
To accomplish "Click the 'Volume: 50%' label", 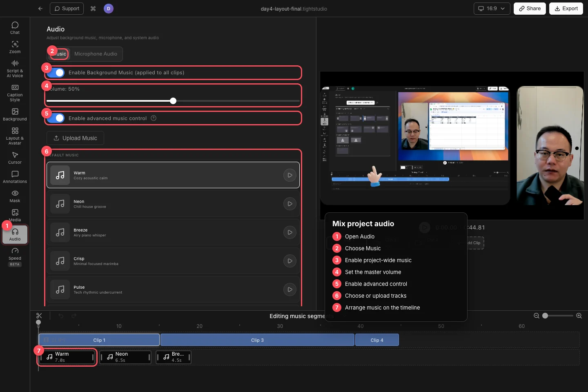I will coord(63,89).
